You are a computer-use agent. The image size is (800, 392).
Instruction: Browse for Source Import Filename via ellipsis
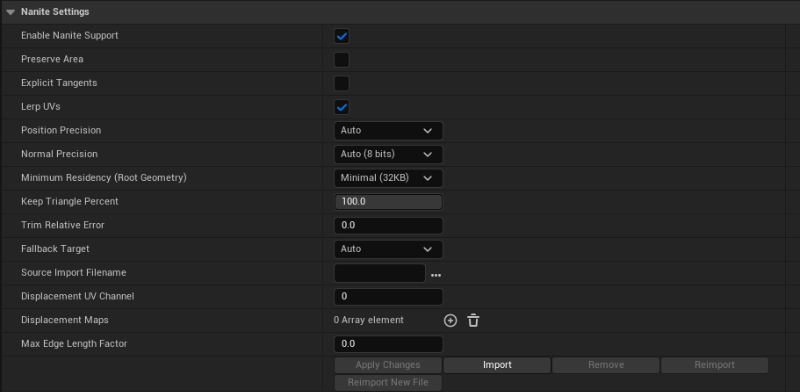(436, 275)
